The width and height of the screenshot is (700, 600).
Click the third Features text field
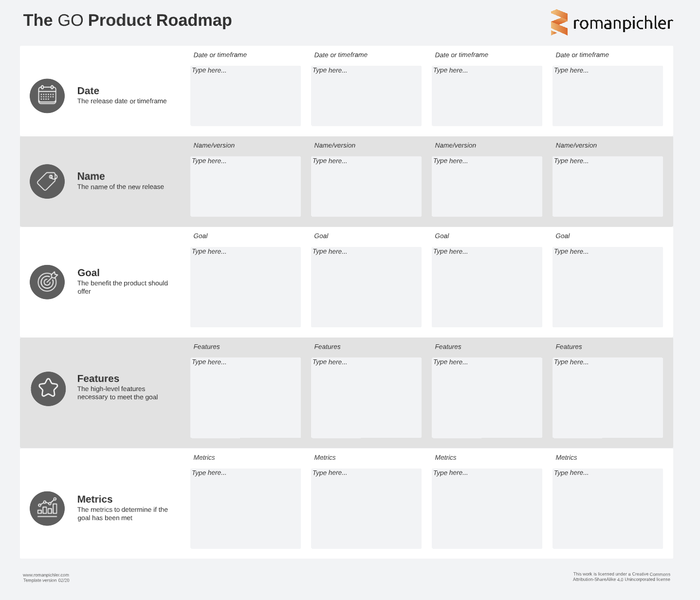[x=487, y=397]
